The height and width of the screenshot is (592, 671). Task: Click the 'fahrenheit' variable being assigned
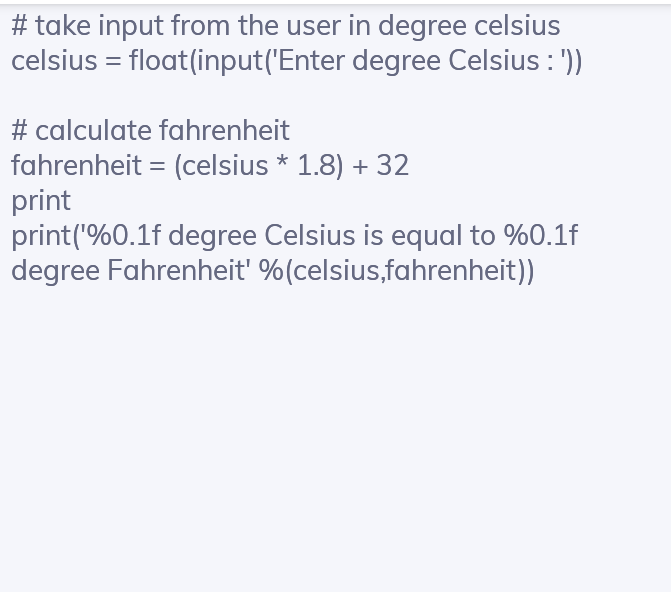pos(76,165)
